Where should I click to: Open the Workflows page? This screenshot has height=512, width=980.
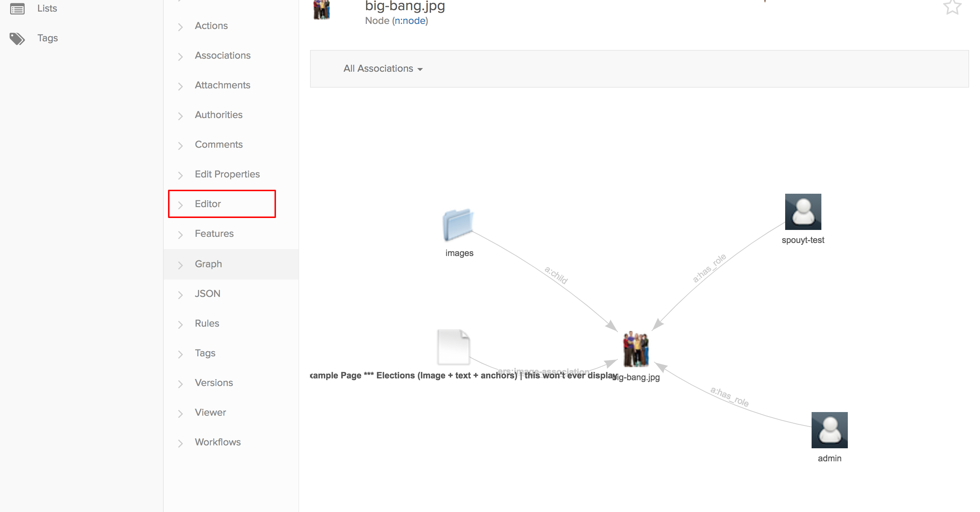218,442
